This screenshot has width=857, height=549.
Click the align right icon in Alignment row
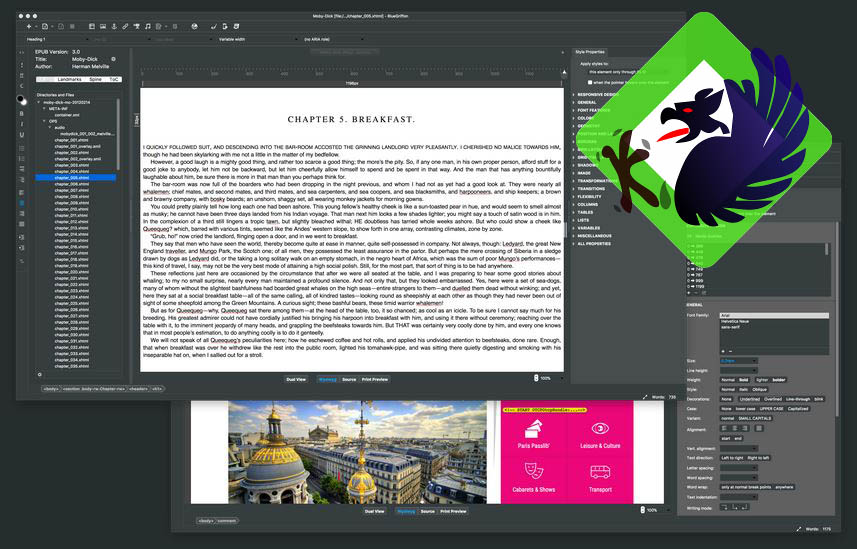pyautogui.click(x=745, y=428)
